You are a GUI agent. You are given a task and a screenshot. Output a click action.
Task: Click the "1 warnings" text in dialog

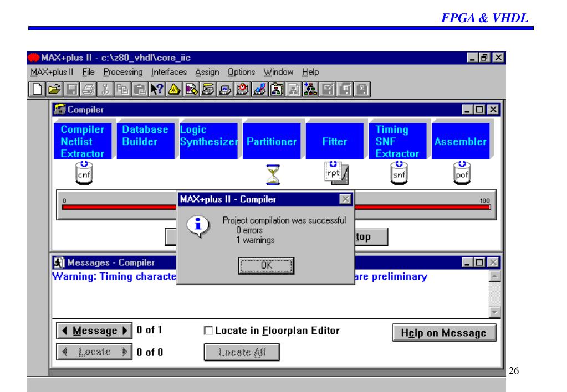click(x=256, y=240)
